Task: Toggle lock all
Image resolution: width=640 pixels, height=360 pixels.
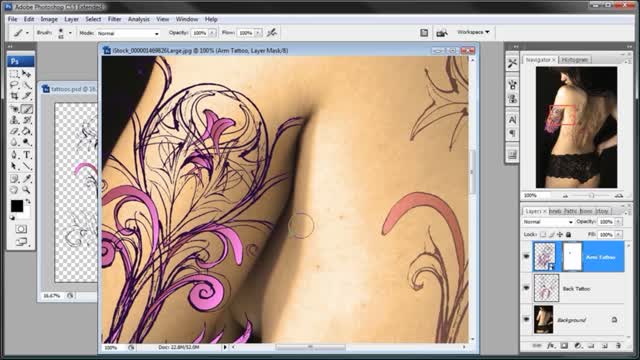Action: click(568, 234)
